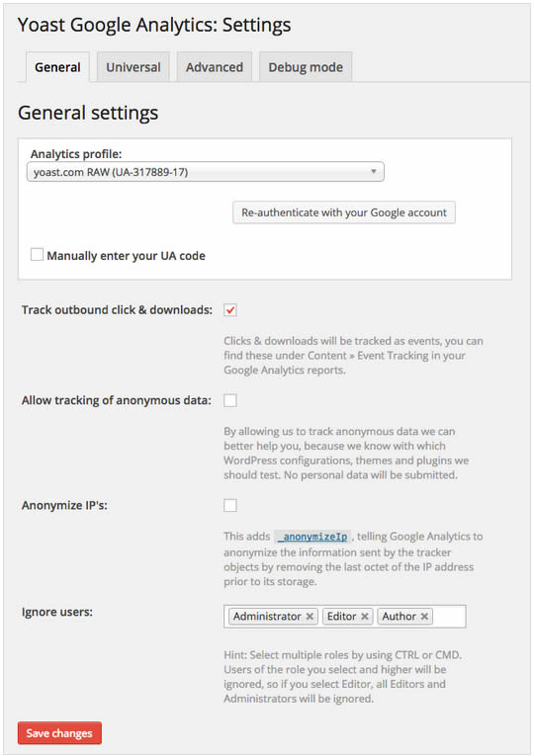This screenshot has width=534, height=756.
Task: Remove the Editor role tag
Action: 365,617
